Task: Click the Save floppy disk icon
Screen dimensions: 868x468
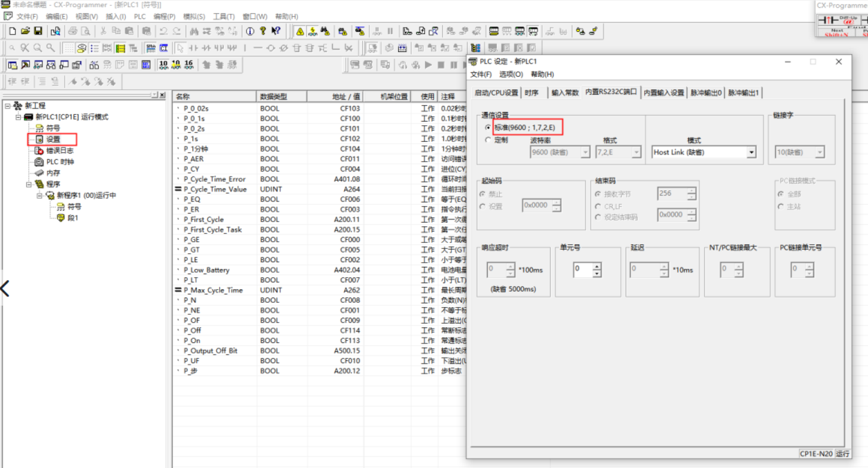Action: (x=38, y=31)
